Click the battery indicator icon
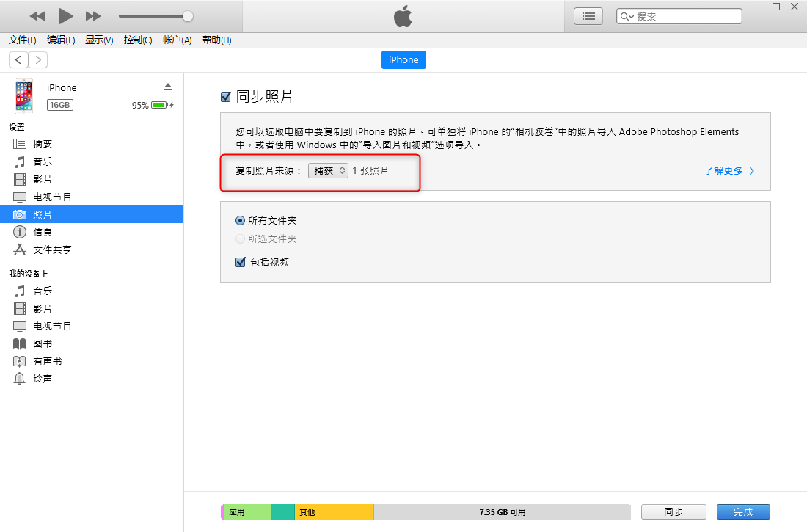 [x=160, y=105]
